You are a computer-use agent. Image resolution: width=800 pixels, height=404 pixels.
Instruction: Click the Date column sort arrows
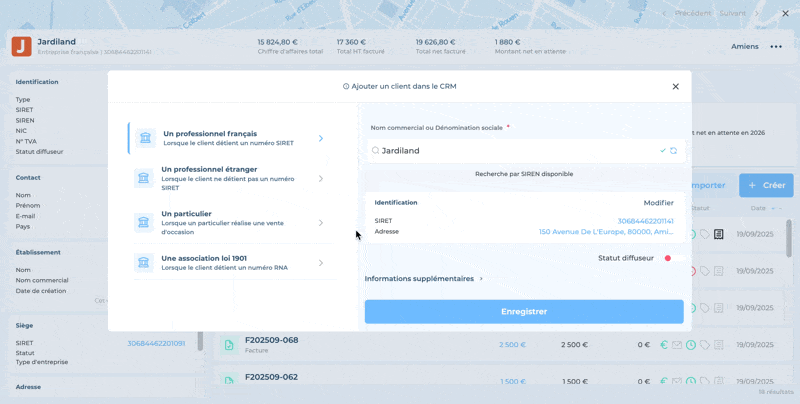776,208
